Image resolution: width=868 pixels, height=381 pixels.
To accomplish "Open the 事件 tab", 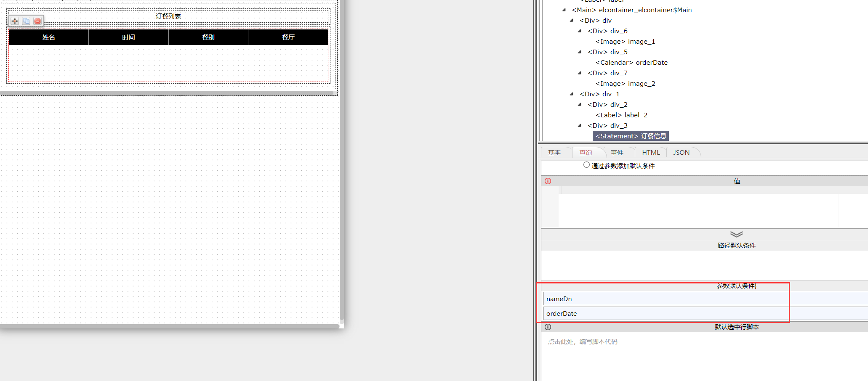I will [617, 153].
